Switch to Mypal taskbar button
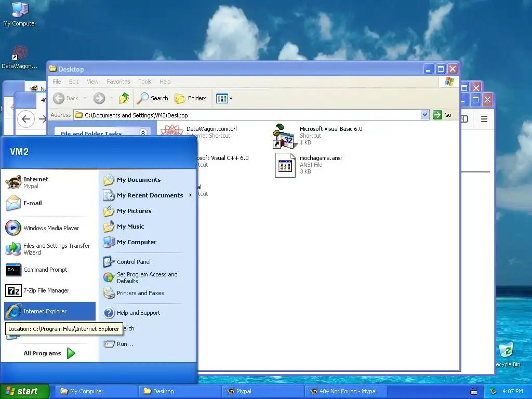 [x=263, y=391]
